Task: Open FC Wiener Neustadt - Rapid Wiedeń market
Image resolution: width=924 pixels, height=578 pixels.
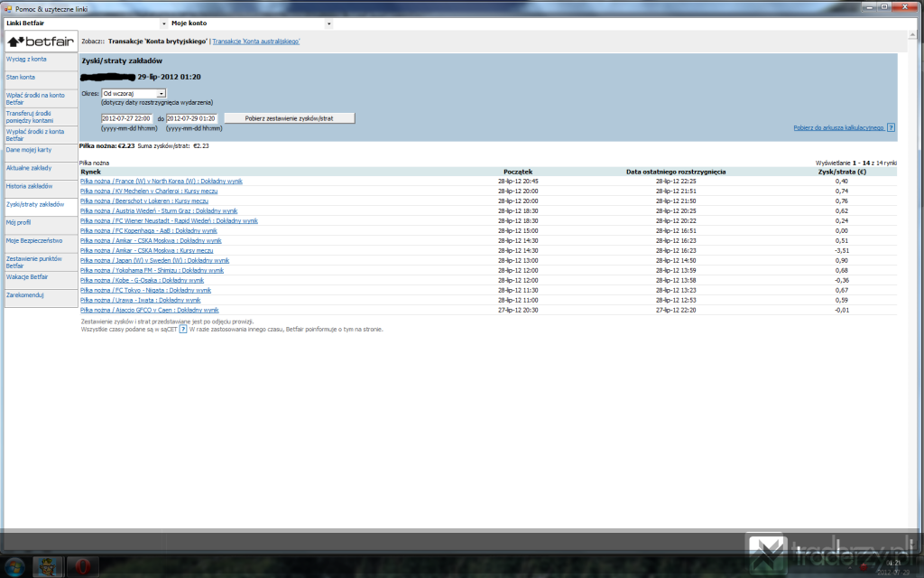Action: [169, 221]
